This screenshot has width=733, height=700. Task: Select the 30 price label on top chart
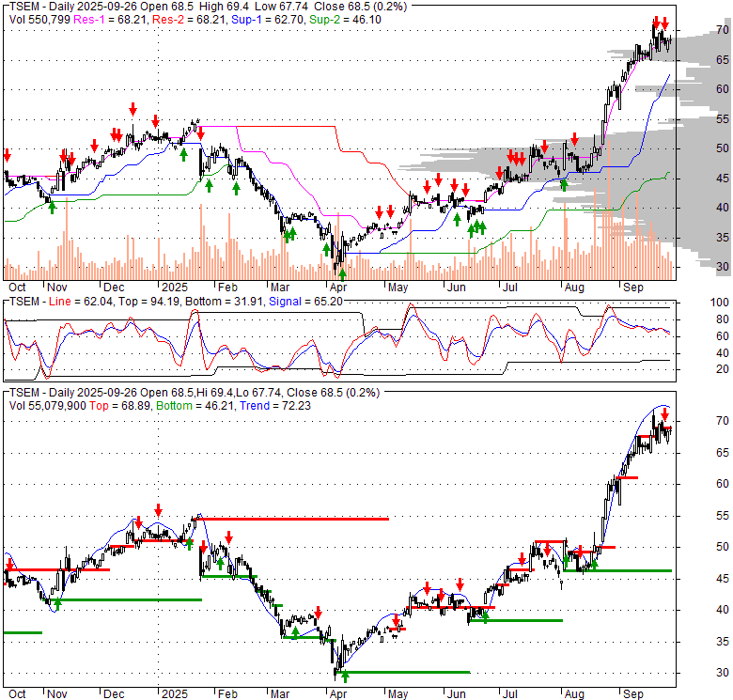point(723,266)
